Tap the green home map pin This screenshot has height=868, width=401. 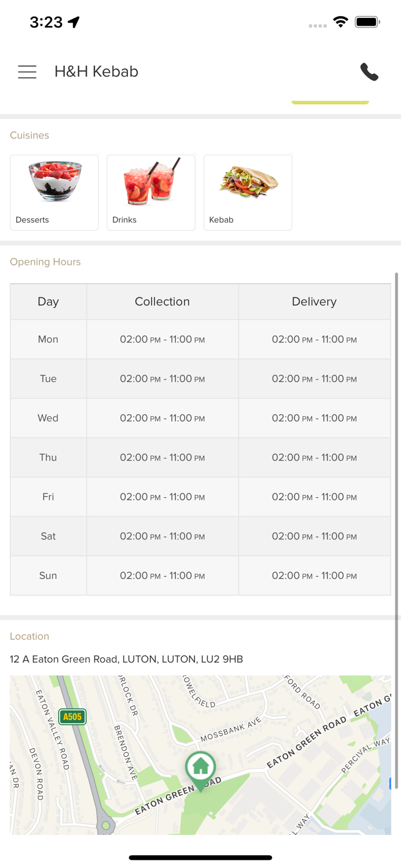pos(200,768)
